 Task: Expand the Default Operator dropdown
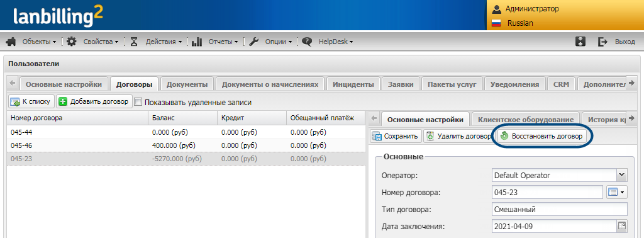[x=621, y=176]
